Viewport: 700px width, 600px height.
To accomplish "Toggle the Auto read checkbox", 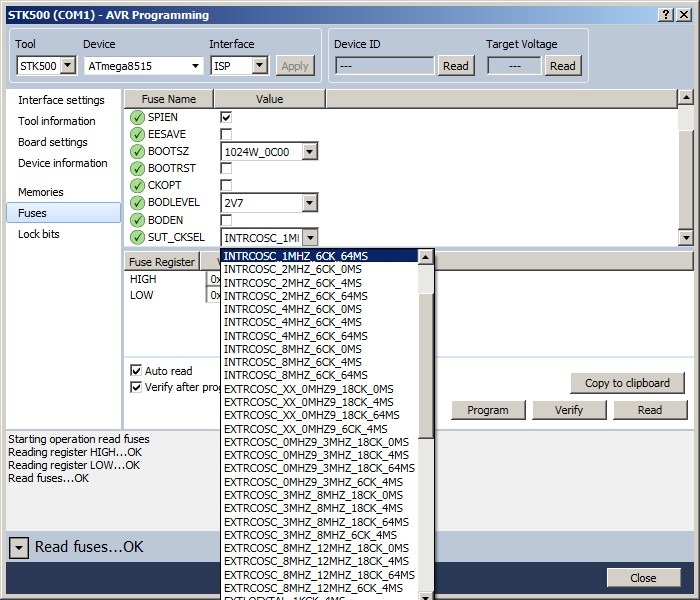I will point(136,371).
